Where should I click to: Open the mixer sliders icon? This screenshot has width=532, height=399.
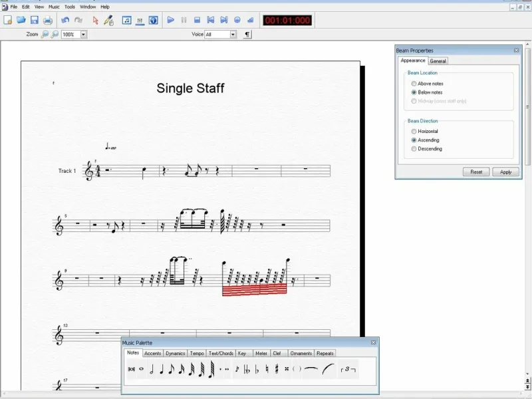click(140, 21)
